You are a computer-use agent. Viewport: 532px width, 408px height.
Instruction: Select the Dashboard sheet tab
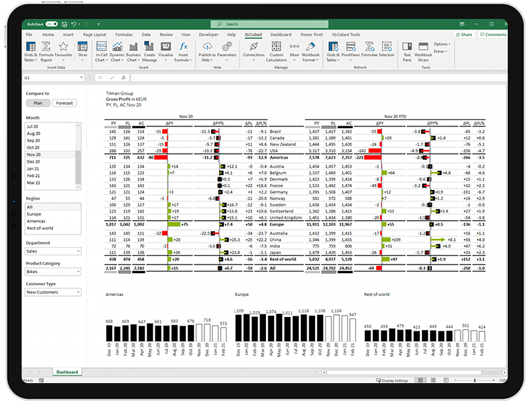(x=67, y=372)
